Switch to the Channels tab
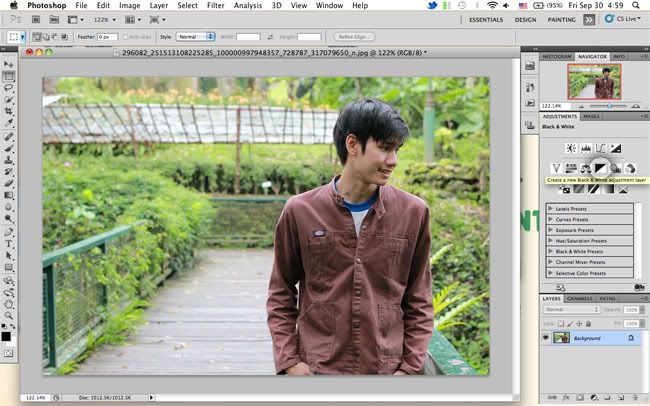 click(x=580, y=299)
